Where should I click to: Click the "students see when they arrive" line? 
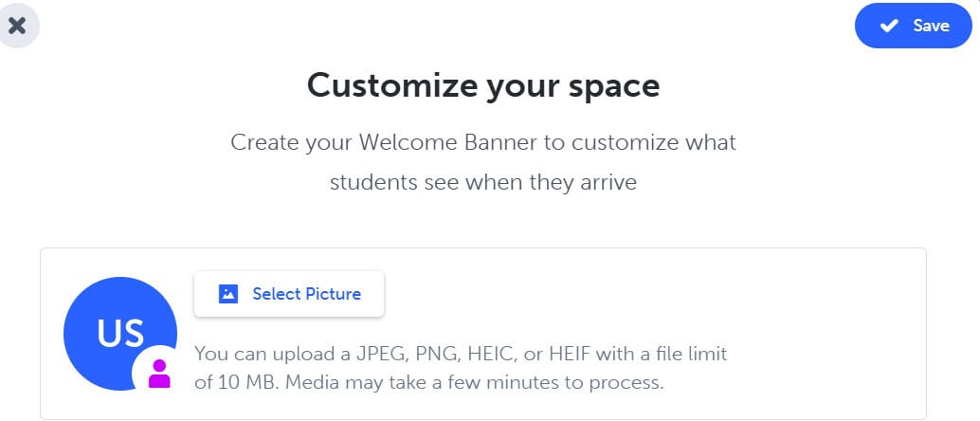point(483,182)
